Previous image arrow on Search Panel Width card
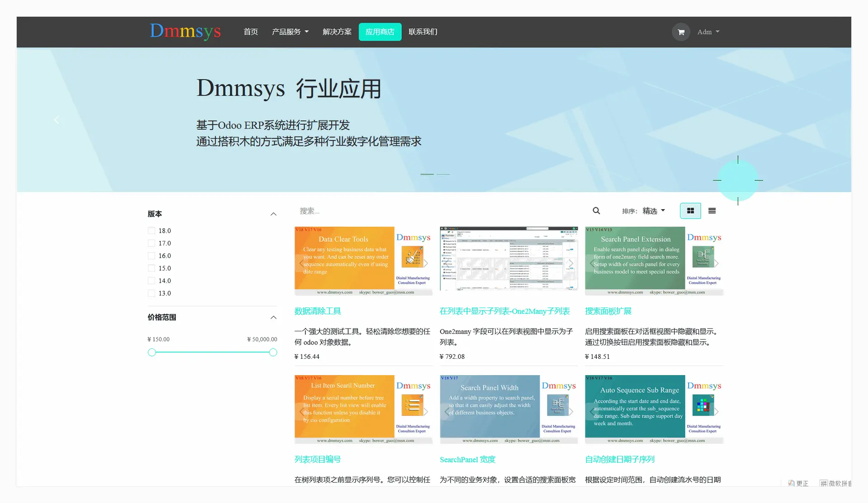The image size is (868, 503). (447, 411)
